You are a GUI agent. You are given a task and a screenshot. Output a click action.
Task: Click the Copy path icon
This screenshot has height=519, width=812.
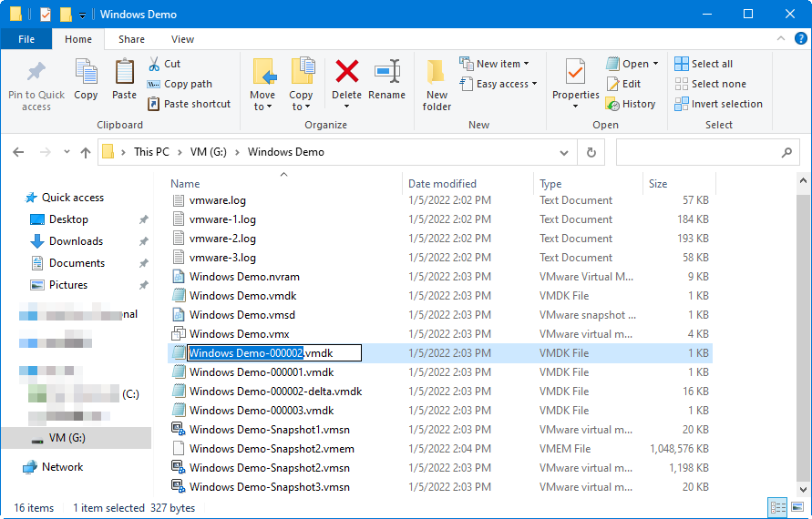pos(154,84)
